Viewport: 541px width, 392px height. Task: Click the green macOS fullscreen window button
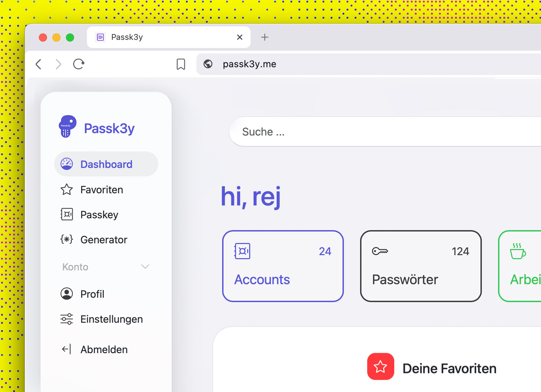70,37
